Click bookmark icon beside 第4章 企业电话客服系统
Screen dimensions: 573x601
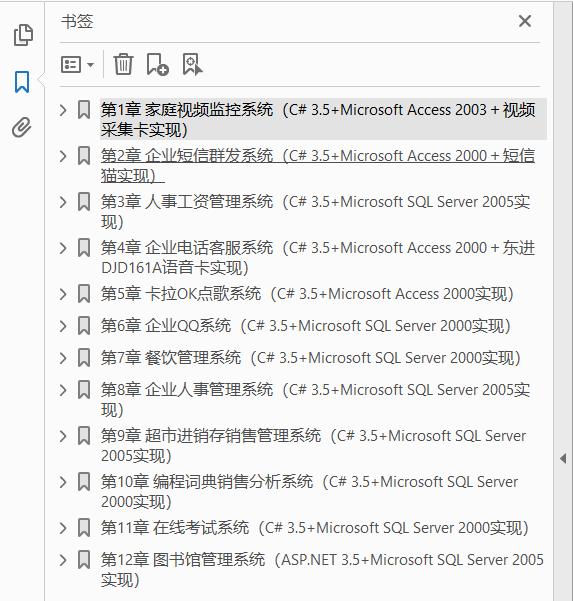[x=84, y=248]
